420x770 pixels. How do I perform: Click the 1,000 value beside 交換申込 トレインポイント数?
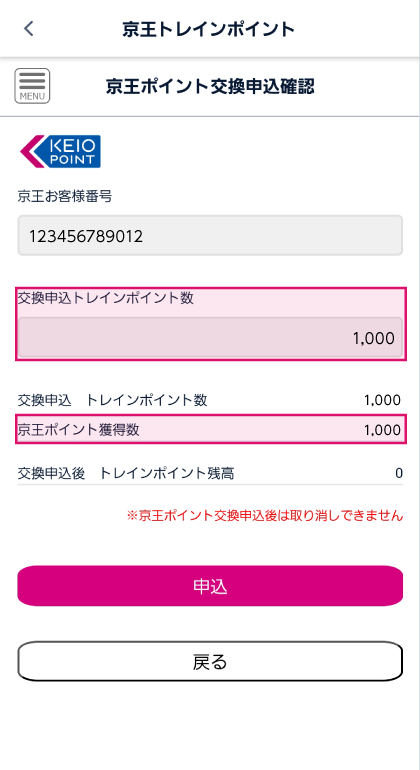[x=382, y=400]
